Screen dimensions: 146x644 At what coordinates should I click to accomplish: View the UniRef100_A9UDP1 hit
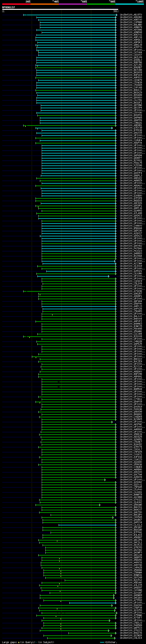131,296
